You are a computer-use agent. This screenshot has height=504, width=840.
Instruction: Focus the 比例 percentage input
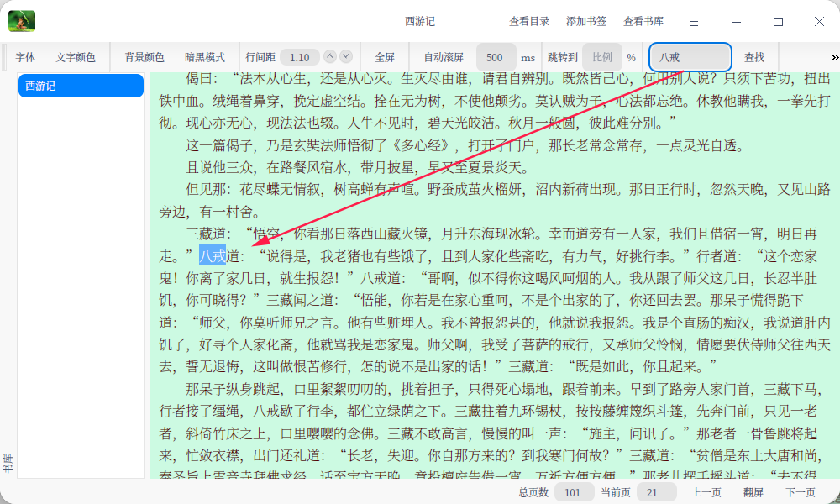pos(602,57)
